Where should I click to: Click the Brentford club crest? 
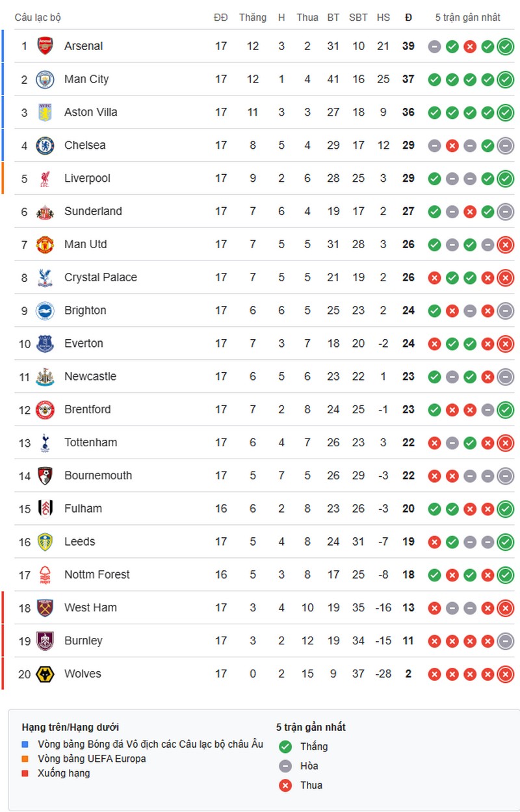[45, 410]
